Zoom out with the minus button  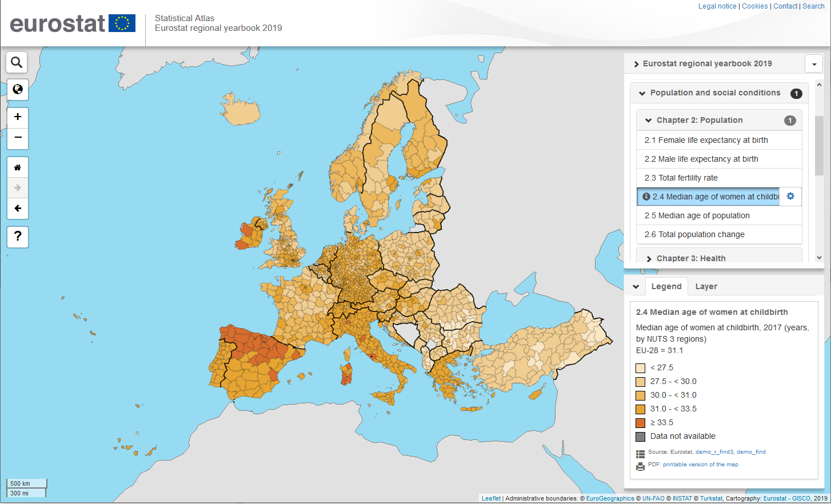click(x=18, y=138)
